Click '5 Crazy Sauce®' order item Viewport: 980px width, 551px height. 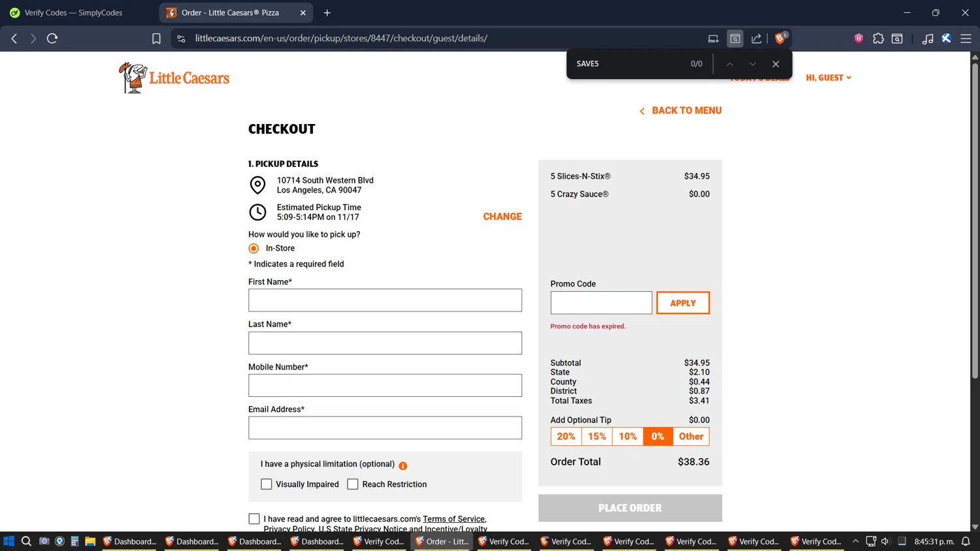point(579,194)
